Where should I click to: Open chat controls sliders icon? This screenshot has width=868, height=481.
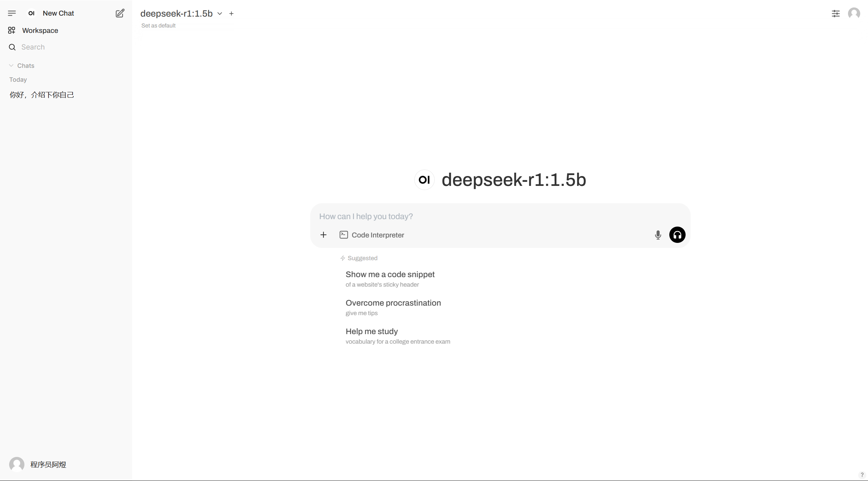click(x=835, y=14)
